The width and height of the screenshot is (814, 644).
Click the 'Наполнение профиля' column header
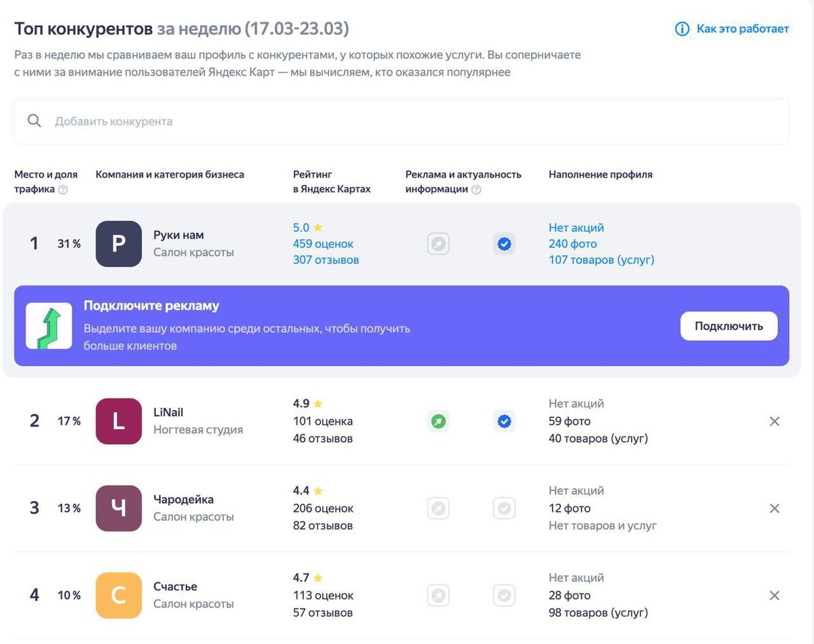click(x=600, y=174)
